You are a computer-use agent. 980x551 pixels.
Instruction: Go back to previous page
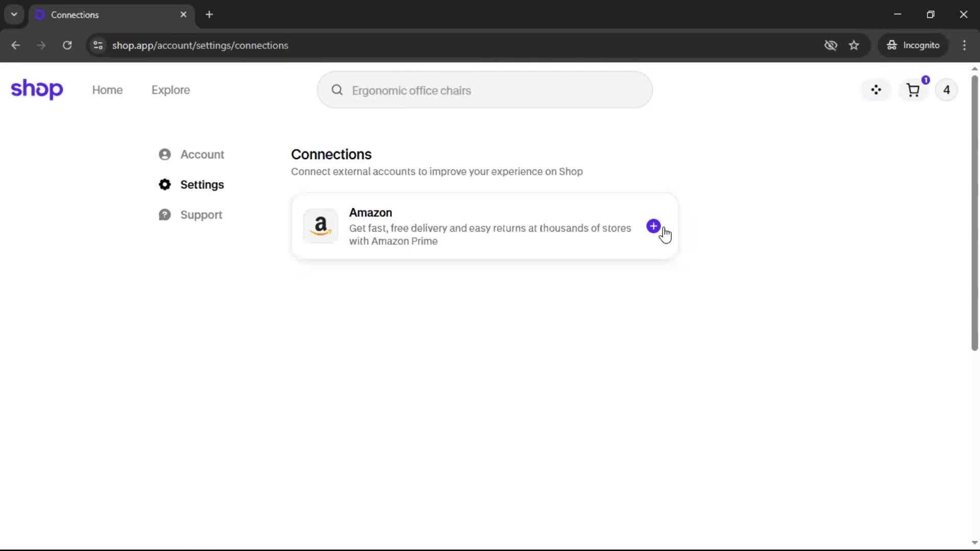pos(16,45)
